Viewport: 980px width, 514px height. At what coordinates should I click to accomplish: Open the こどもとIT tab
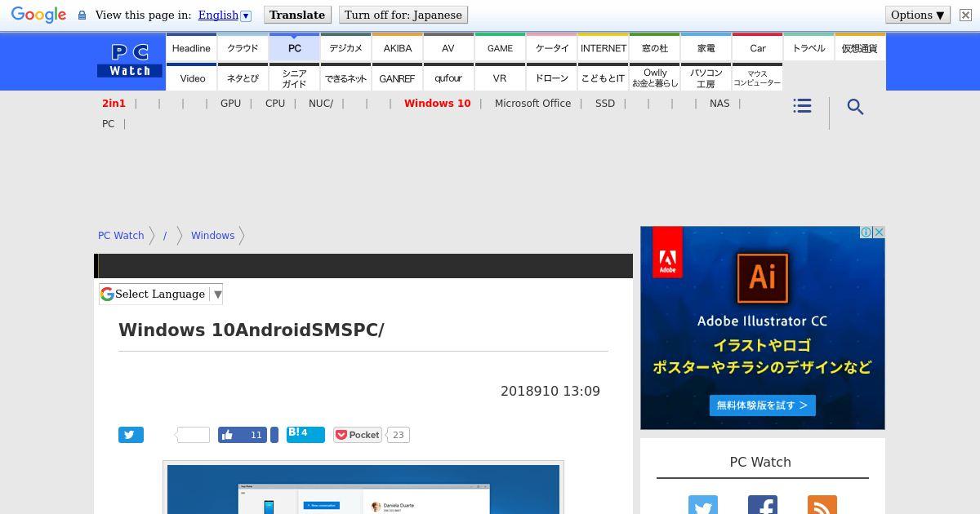(604, 78)
